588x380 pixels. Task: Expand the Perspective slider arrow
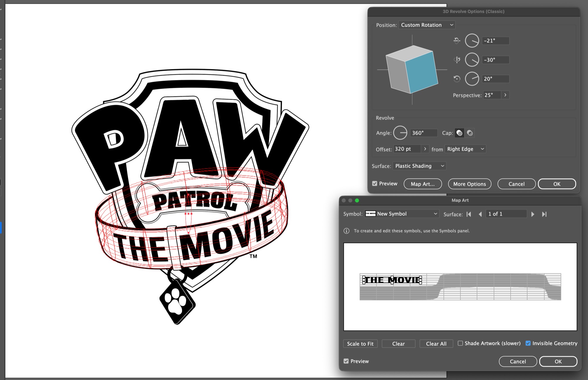click(505, 95)
